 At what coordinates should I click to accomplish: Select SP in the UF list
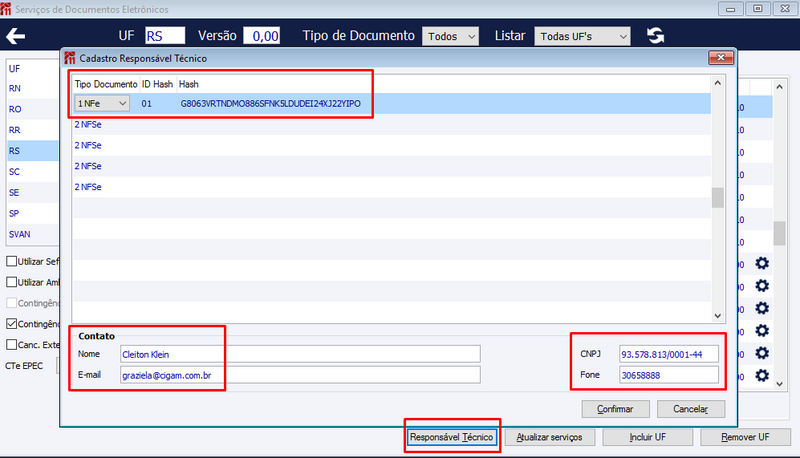33,214
